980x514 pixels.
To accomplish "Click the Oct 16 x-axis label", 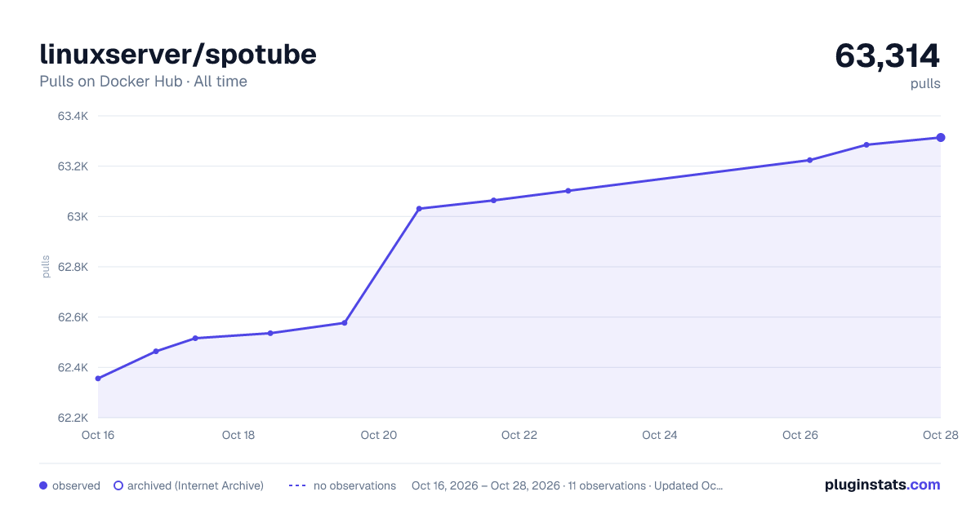I will [x=98, y=435].
